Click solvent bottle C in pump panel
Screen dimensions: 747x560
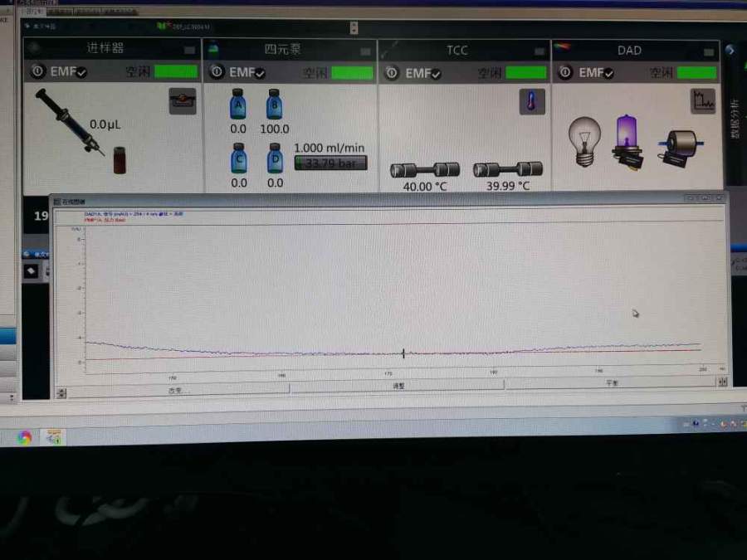pos(239,158)
